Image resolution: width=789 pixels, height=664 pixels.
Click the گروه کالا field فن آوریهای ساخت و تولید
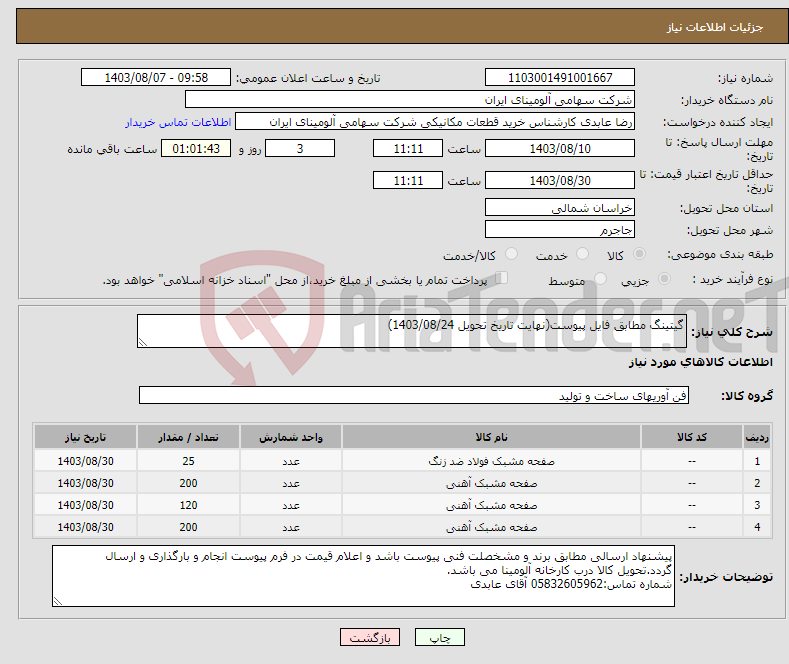(414, 395)
